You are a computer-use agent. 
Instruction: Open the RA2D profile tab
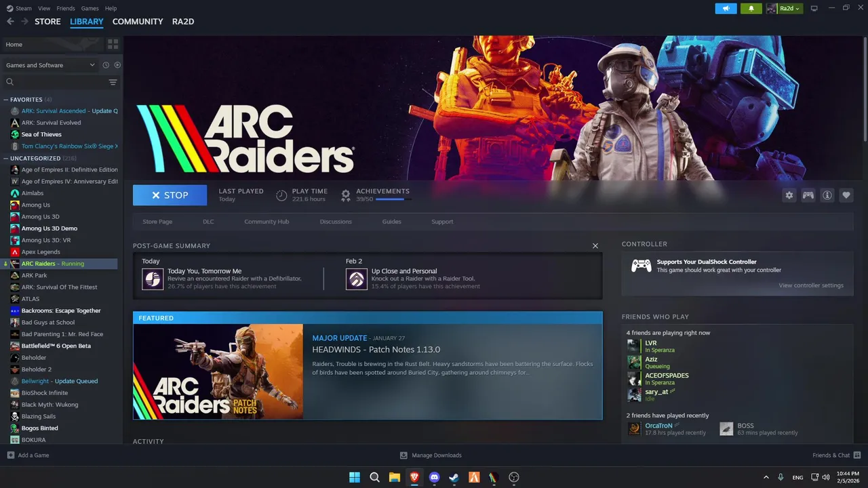coord(183,22)
